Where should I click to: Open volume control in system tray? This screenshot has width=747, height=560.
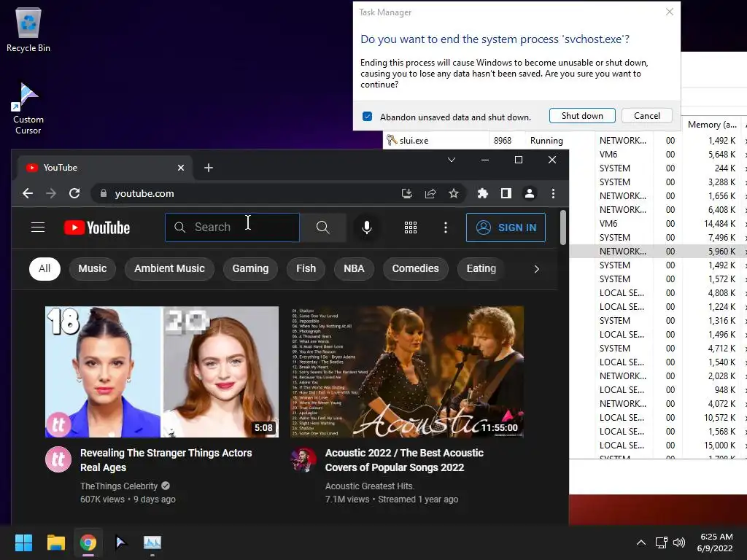[x=679, y=542]
